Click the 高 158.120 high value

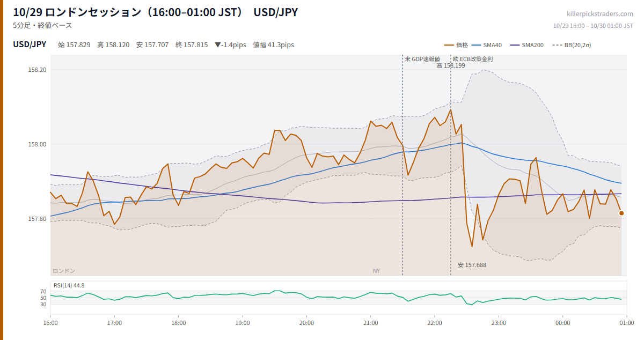click(113, 45)
